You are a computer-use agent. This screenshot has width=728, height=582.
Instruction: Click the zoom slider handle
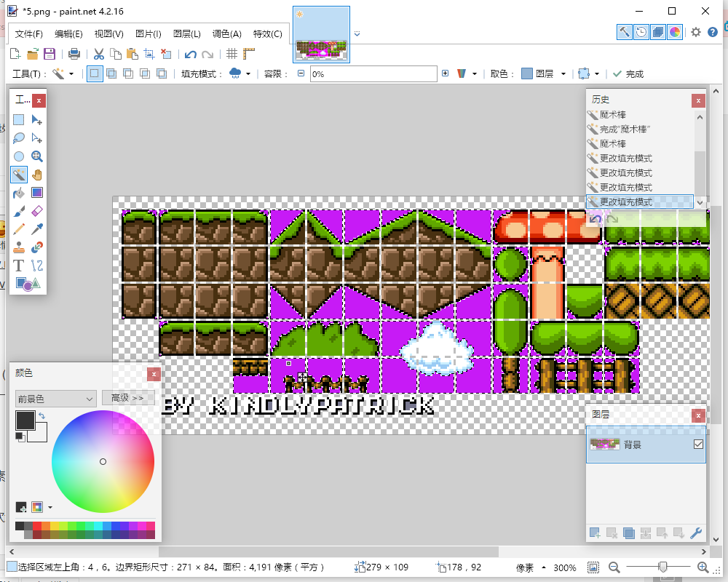tap(662, 567)
